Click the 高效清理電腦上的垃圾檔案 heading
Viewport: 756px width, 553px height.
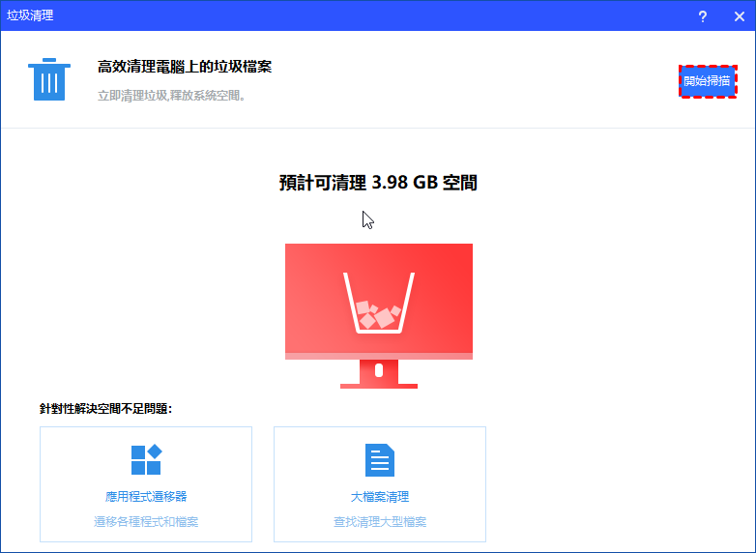(185, 67)
